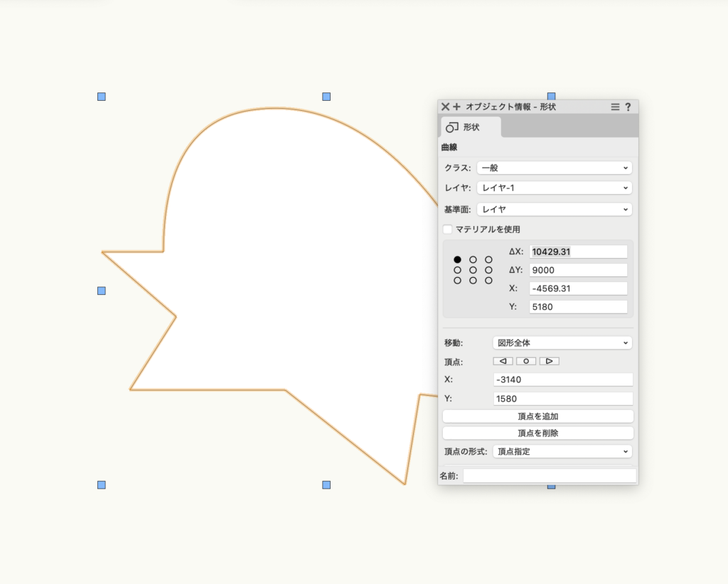Click the next vertex arrow button
728x584 pixels.
pyautogui.click(x=549, y=361)
